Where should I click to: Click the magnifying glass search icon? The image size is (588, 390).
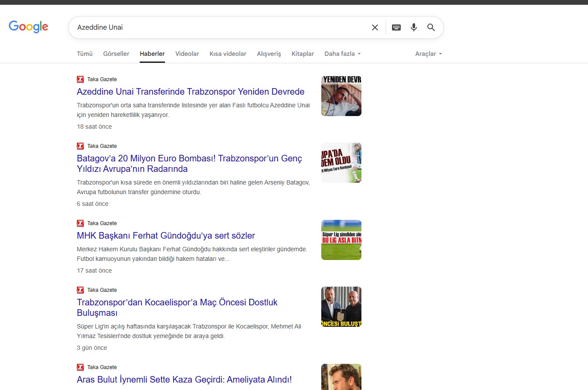[x=431, y=27]
